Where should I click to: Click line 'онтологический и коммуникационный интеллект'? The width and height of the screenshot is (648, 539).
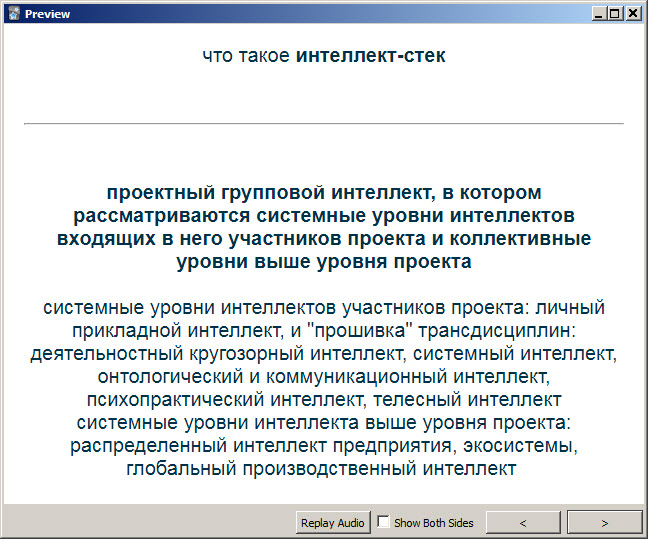pos(323,376)
